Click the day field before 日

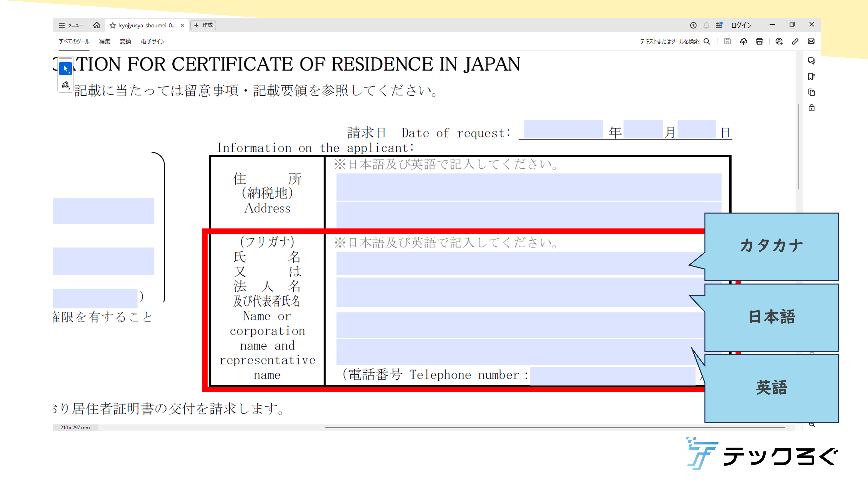coord(697,129)
